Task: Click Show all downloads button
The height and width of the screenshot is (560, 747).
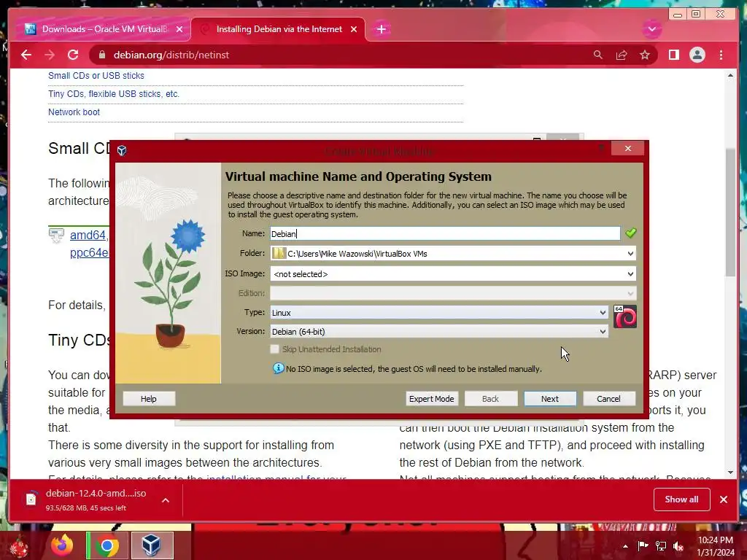Action: [x=682, y=499]
